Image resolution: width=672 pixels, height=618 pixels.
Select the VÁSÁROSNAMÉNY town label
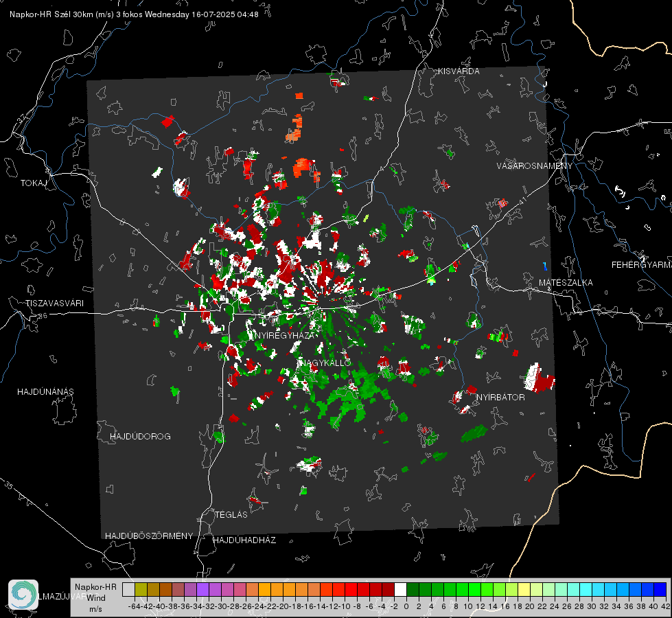535,166
